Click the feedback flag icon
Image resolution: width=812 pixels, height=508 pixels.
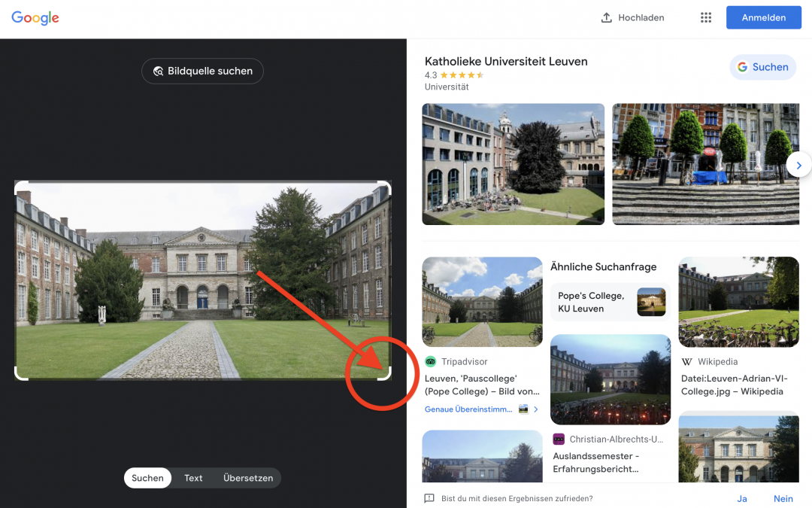(x=429, y=498)
